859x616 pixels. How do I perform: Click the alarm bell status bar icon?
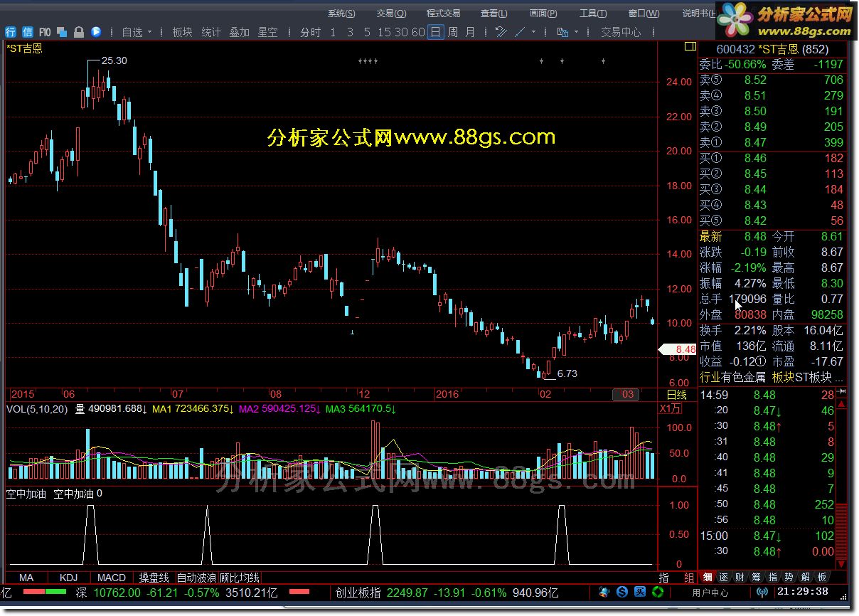click(604, 592)
